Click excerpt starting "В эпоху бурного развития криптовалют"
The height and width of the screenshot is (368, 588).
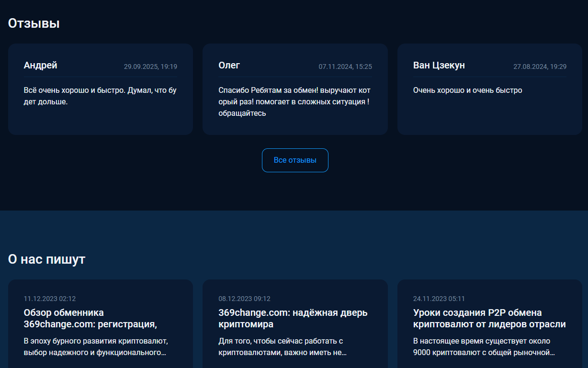coord(98,347)
